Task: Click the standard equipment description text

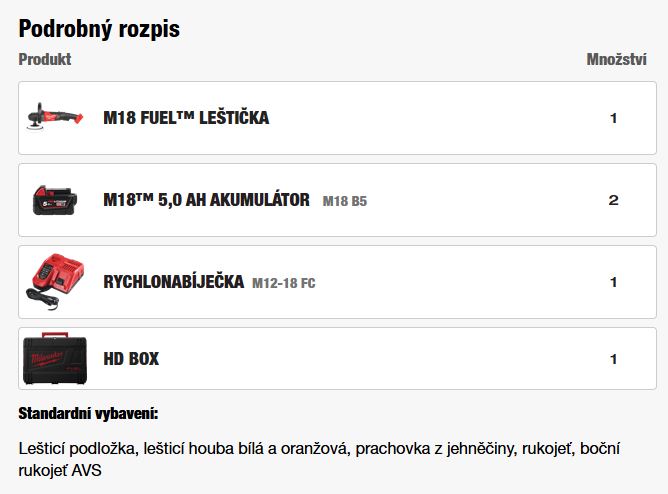Action: 319,460
